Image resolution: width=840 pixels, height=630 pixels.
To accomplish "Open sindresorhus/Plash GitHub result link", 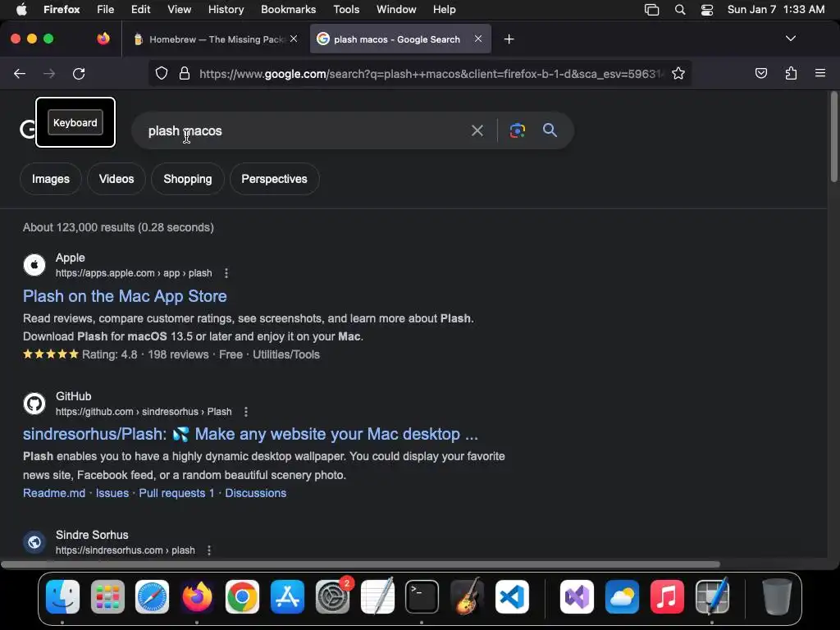I will [x=250, y=434].
